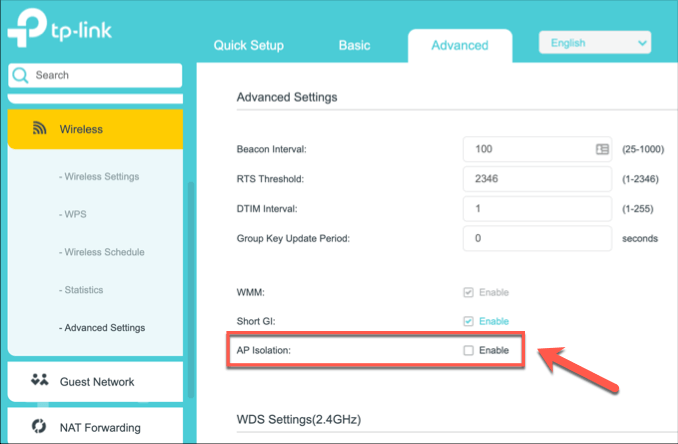Image resolution: width=678 pixels, height=444 pixels.
Task: Switch to the Quick Setup tab
Action: click(248, 45)
